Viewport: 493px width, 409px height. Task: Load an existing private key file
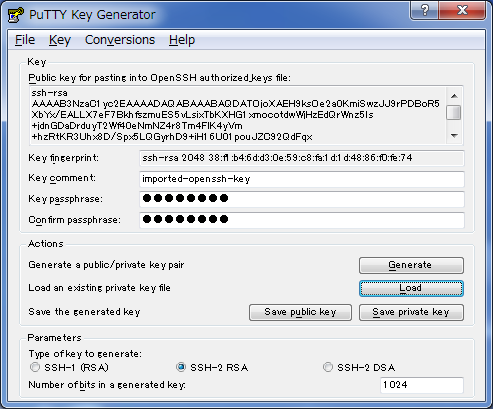(x=411, y=288)
